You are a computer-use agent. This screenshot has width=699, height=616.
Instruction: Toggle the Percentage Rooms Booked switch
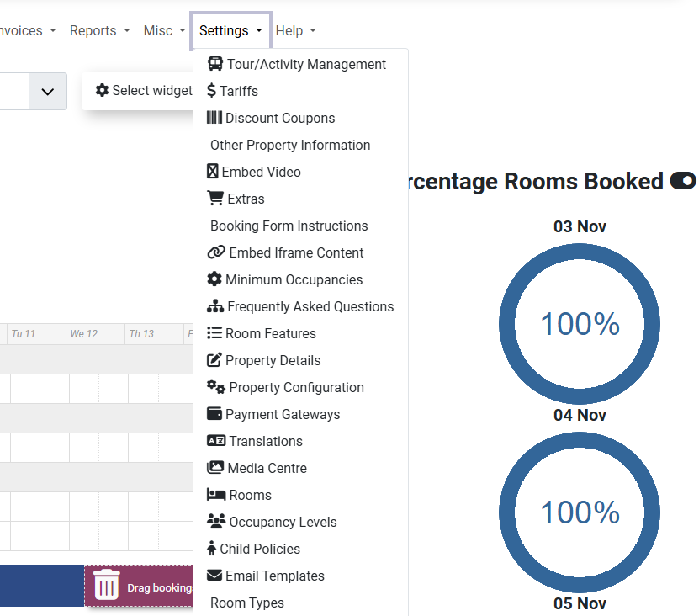pyautogui.click(x=682, y=181)
